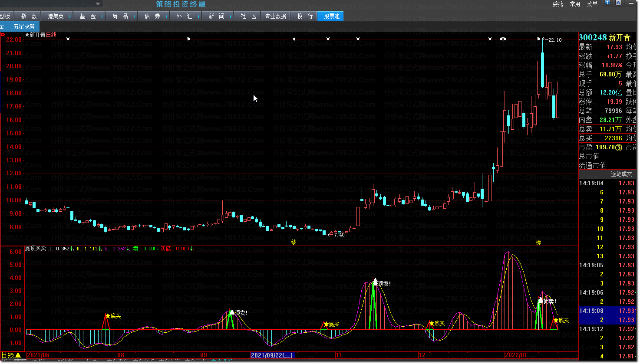Click the 涨停 19.39 value

[614, 102]
